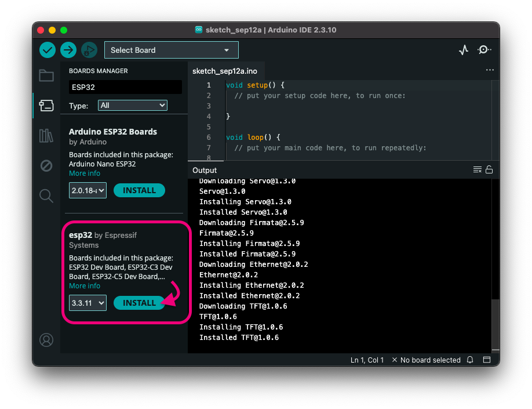532x409 pixels.
Task: Open the esp32 Espressif version 3.3.11 dropdown
Action: [88, 303]
